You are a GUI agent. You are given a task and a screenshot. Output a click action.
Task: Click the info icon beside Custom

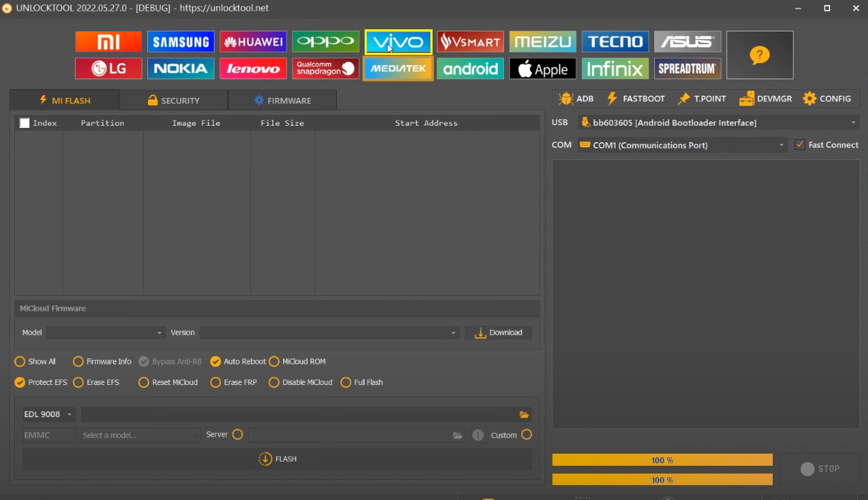(478, 435)
